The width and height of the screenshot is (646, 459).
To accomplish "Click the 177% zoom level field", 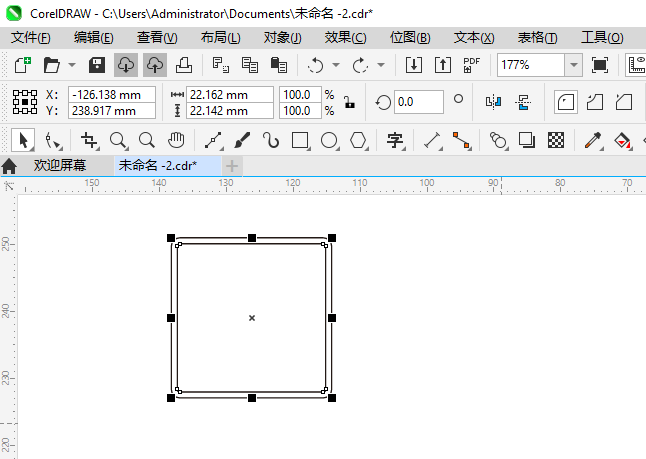I will (531, 65).
